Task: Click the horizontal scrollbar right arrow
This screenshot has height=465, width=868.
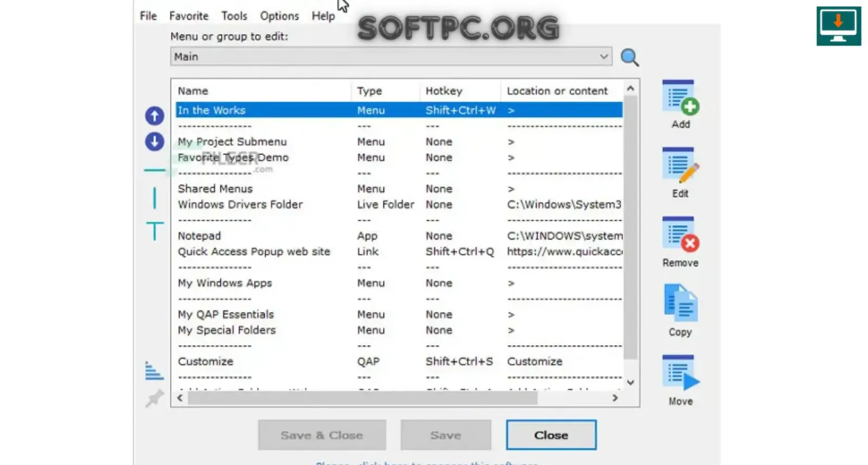Action: pyautogui.click(x=615, y=398)
